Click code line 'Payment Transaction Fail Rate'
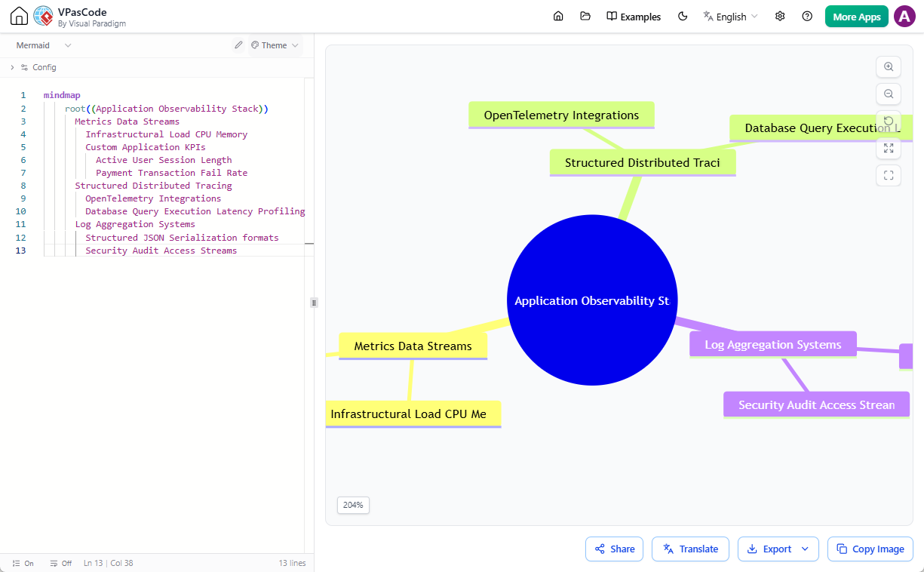Image resolution: width=924 pixels, height=572 pixels. [172, 173]
